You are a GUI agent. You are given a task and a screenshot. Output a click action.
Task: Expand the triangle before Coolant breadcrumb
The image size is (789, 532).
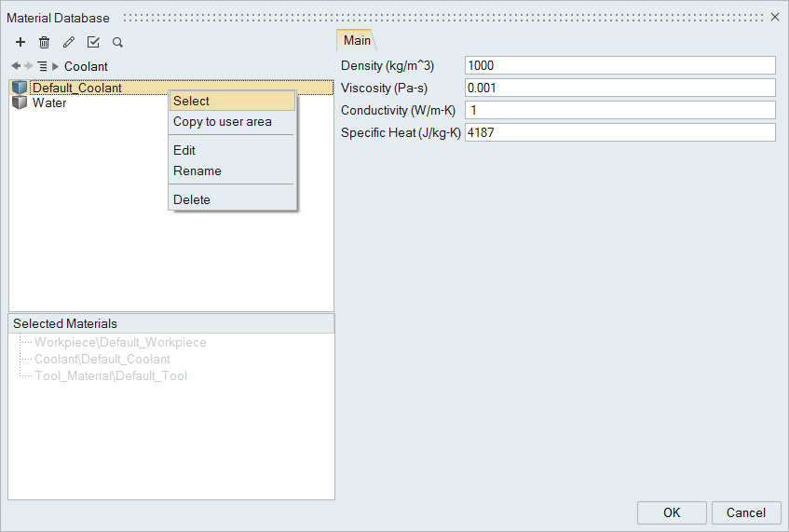point(56,66)
